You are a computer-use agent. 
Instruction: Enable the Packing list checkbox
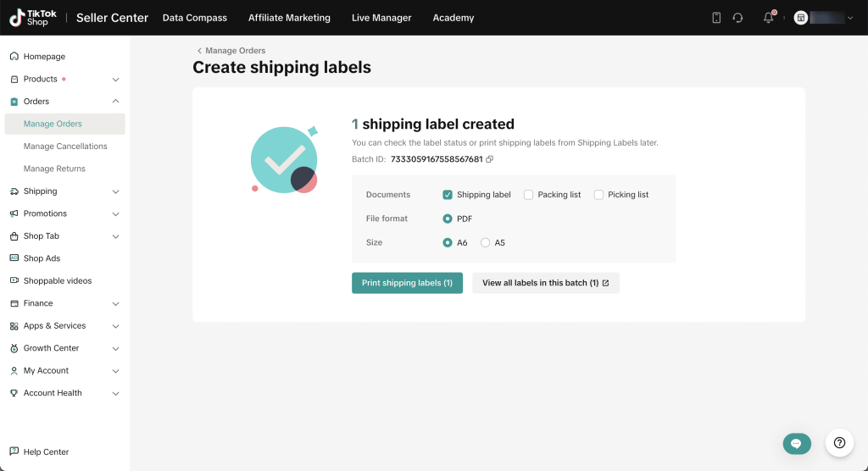pos(529,195)
